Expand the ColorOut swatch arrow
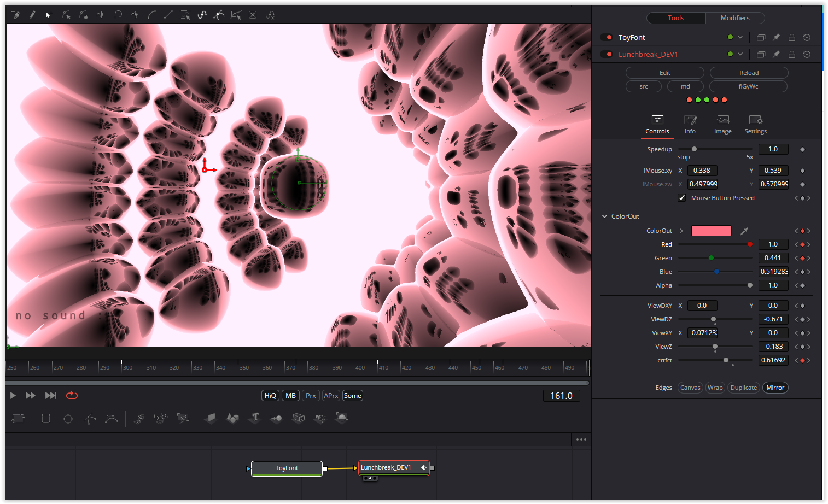The width and height of the screenshot is (828, 504). tap(681, 231)
